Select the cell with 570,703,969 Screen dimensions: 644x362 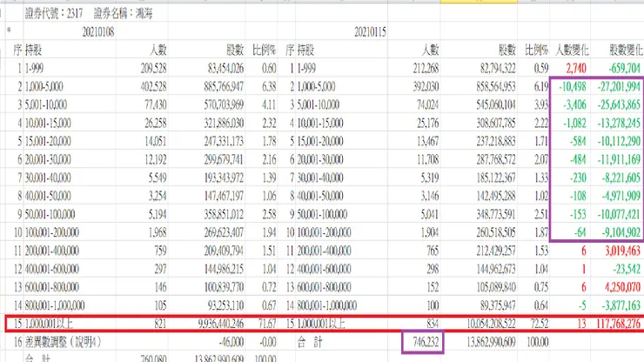tap(224, 104)
